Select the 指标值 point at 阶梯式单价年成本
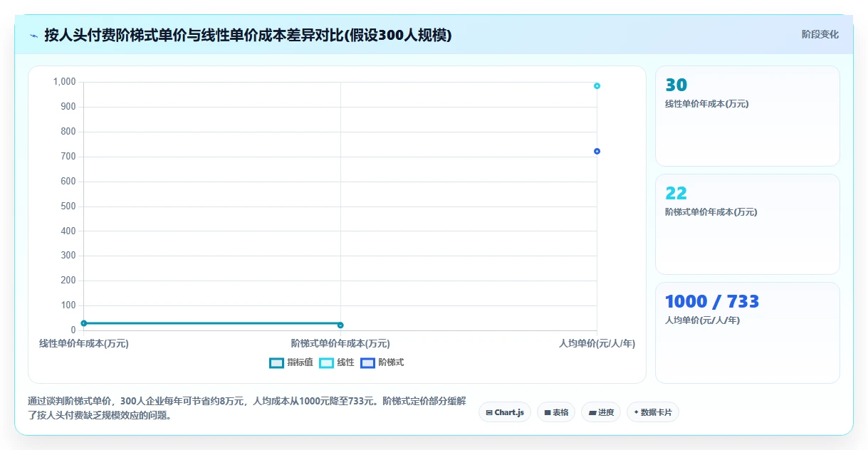868x450 pixels. [x=340, y=325]
